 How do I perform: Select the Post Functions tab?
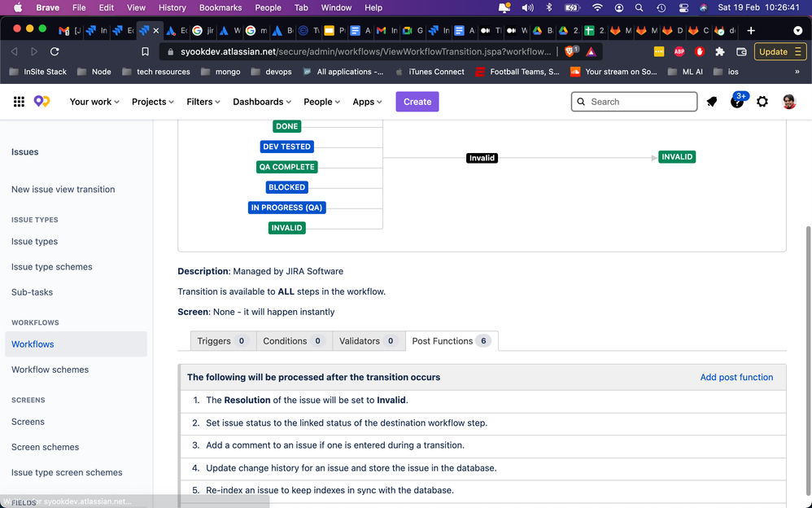452,341
